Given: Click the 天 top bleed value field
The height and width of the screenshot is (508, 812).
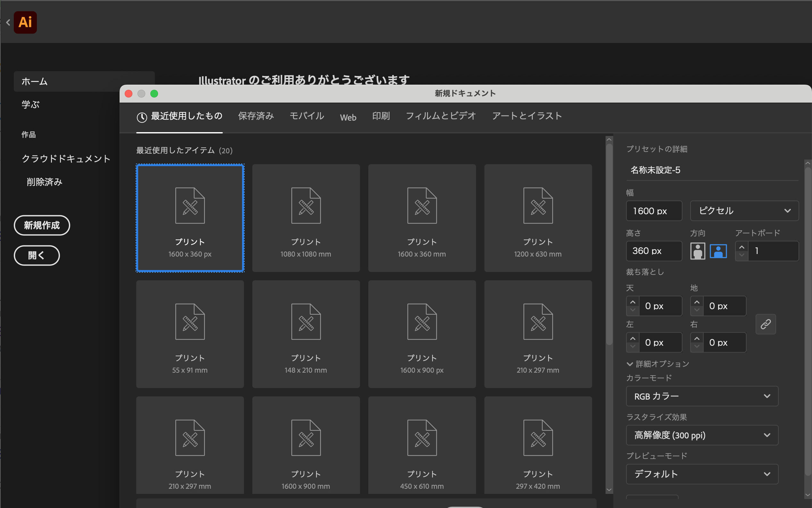Looking at the screenshot, I should [660, 306].
